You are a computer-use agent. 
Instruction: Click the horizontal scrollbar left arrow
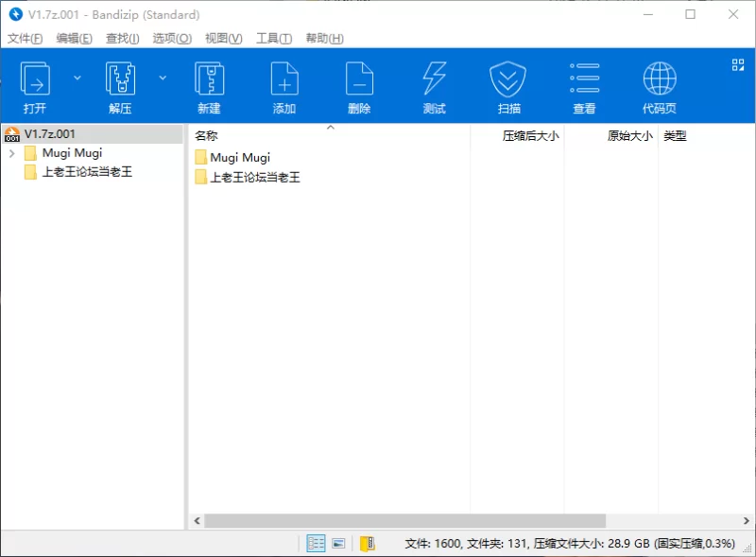tap(197, 521)
